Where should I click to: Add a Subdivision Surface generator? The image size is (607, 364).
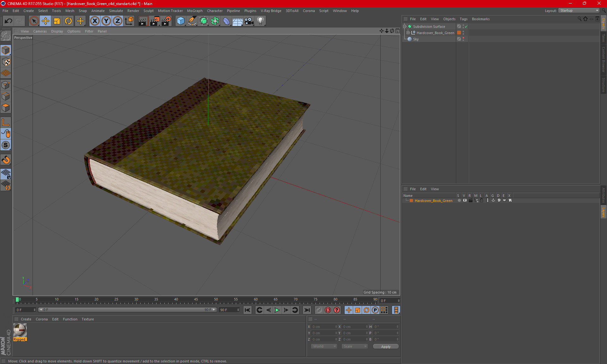click(204, 21)
